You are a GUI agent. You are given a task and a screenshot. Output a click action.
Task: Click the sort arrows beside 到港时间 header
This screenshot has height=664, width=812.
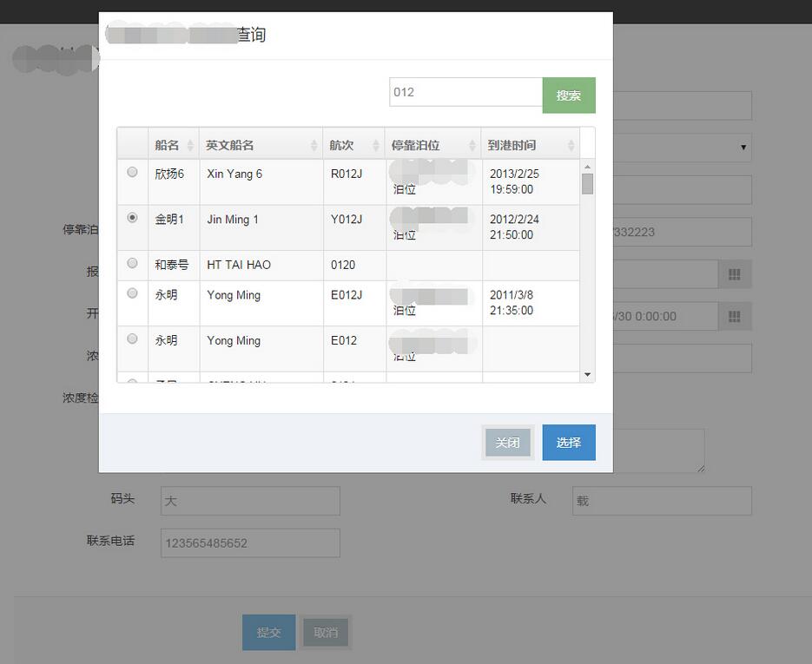571,146
